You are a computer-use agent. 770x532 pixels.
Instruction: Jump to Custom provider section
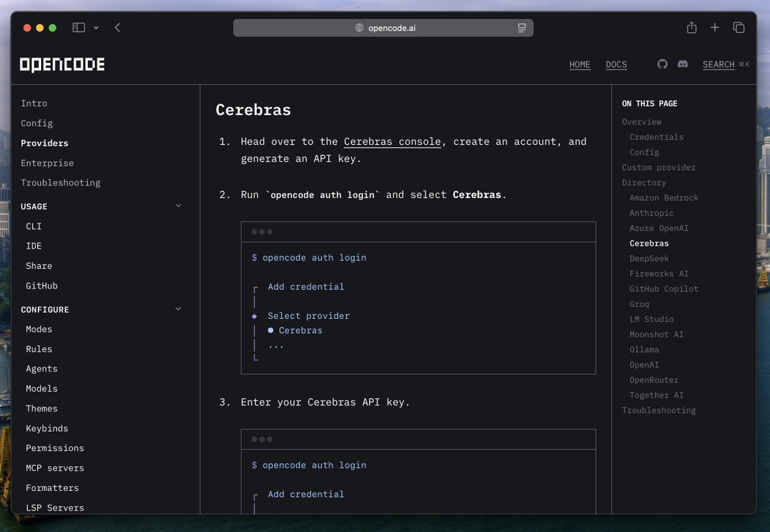(659, 167)
